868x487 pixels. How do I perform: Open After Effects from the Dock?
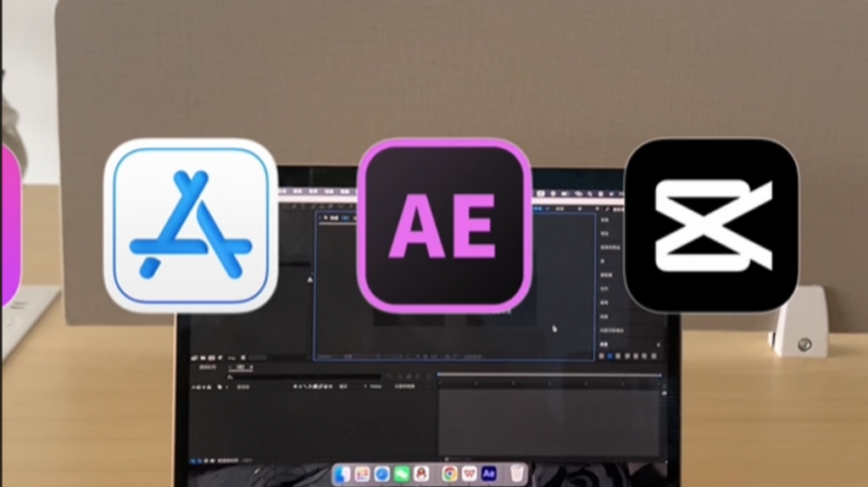pyautogui.click(x=489, y=473)
